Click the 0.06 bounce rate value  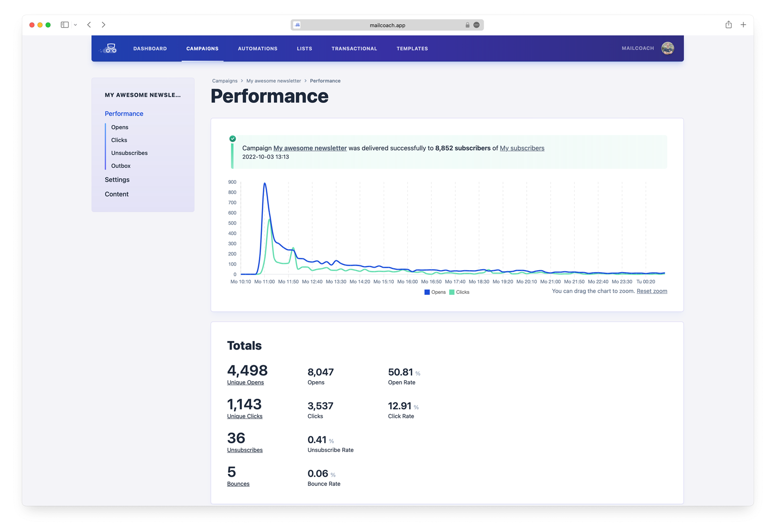[x=318, y=473]
